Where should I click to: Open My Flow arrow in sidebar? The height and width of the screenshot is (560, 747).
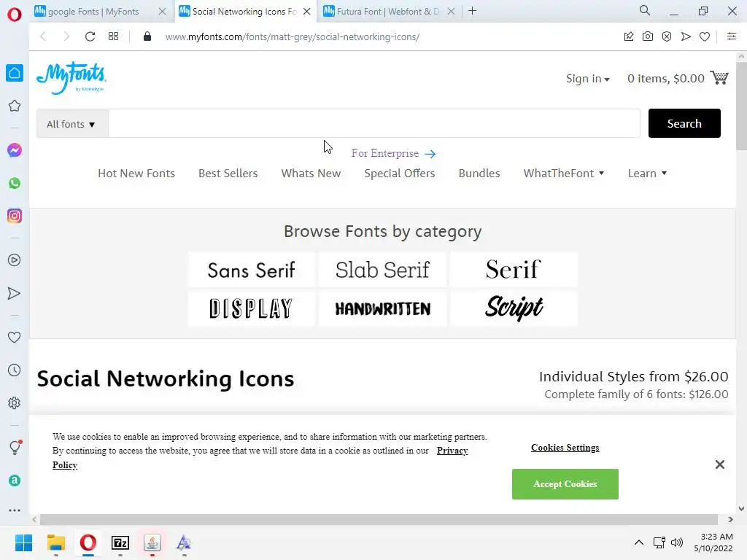[15, 293]
